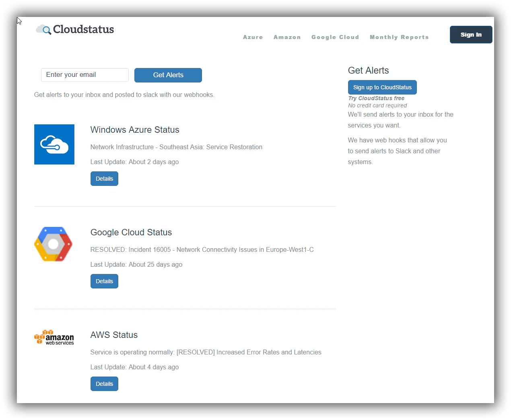Screen dimensions: 511x420
Task: Open the Amazon Web Services logo
Action: point(54,337)
